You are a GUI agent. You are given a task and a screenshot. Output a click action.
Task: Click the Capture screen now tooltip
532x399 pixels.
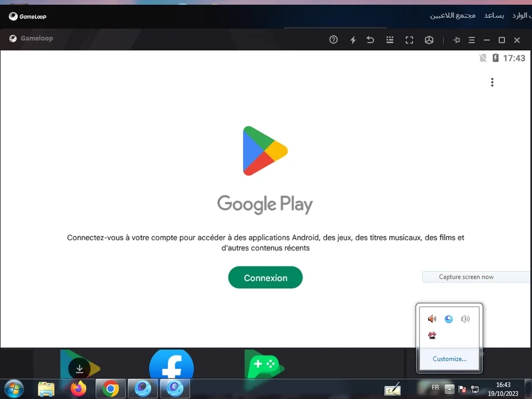tap(466, 277)
